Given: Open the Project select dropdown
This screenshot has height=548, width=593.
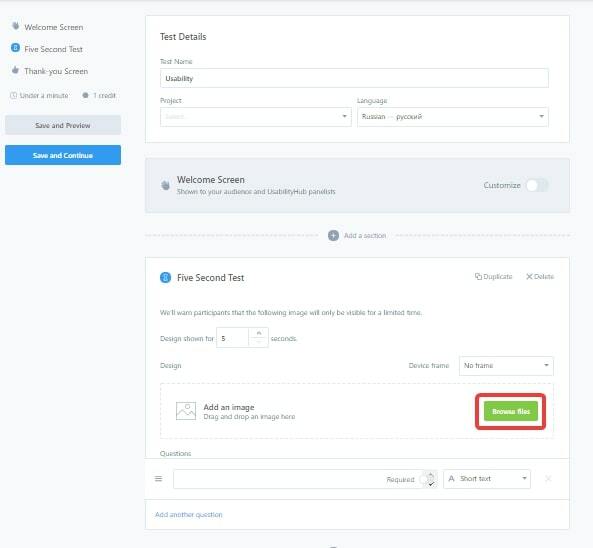Looking at the screenshot, I should [256, 116].
